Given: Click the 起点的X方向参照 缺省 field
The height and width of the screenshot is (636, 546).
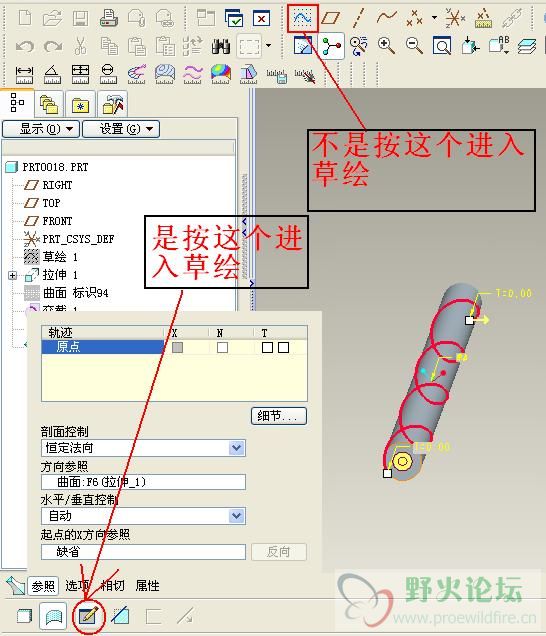Looking at the screenshot, I should [x=144, y=552].
